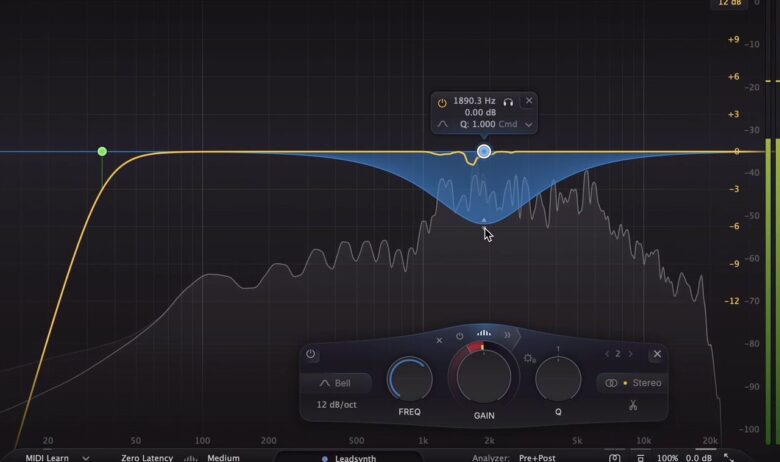Open the Stereo placement selector
Screen dimensions: 780x462
point(632,383)
